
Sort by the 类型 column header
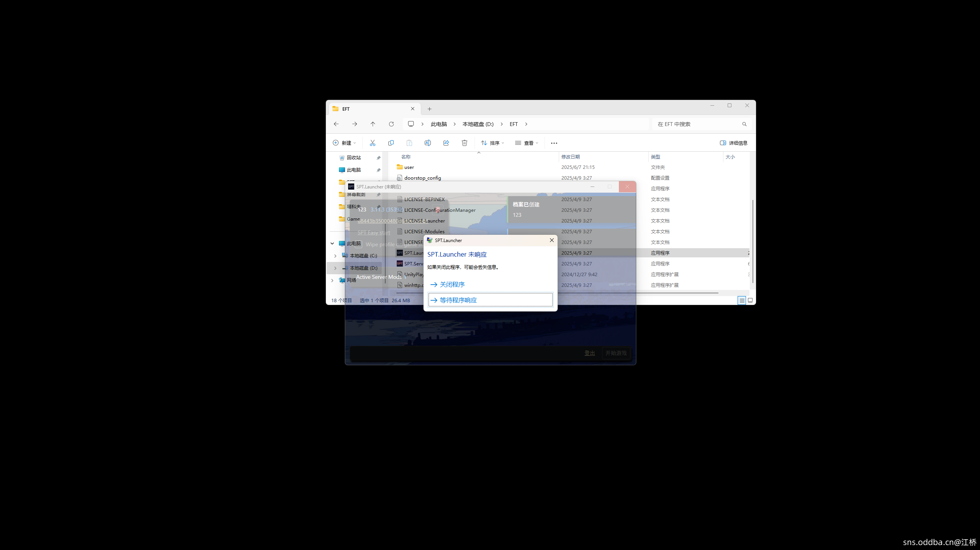coord(655,157)
